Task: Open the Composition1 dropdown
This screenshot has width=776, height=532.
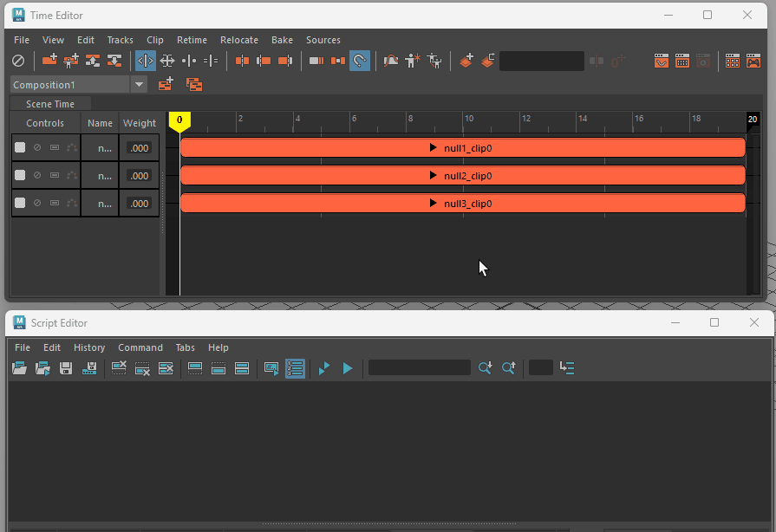Action: tap(139, 84)
